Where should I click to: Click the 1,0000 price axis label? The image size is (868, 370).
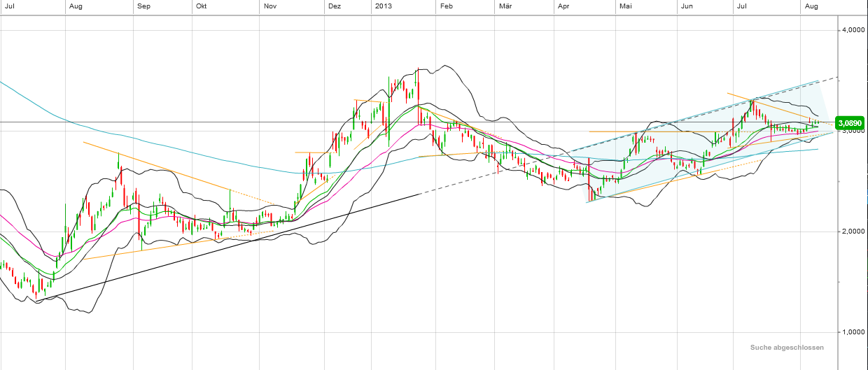coord(854,332)
